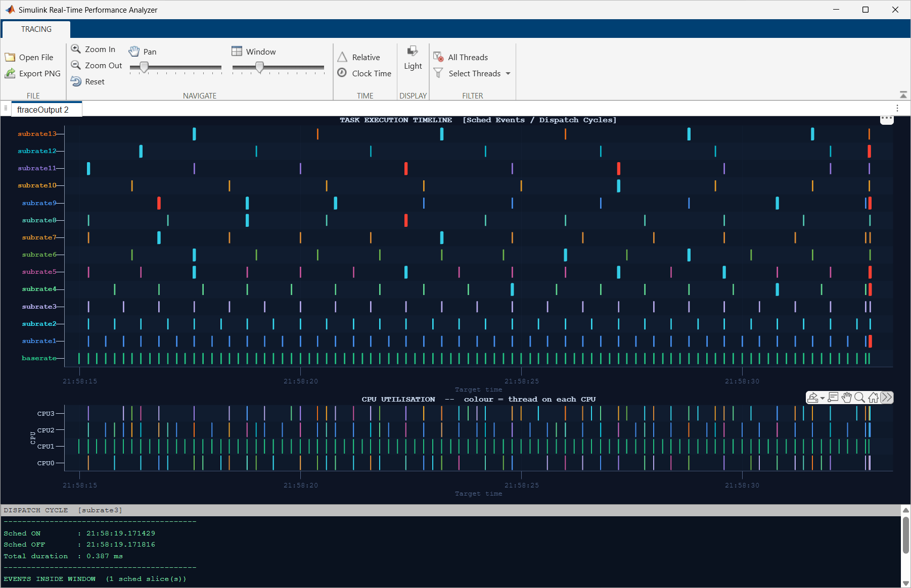Click the Export PNG label

tap(40, 74)
